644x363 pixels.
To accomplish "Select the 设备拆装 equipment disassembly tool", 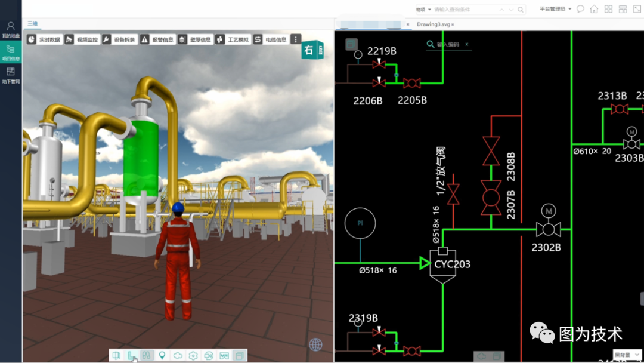I will (119, 39).
